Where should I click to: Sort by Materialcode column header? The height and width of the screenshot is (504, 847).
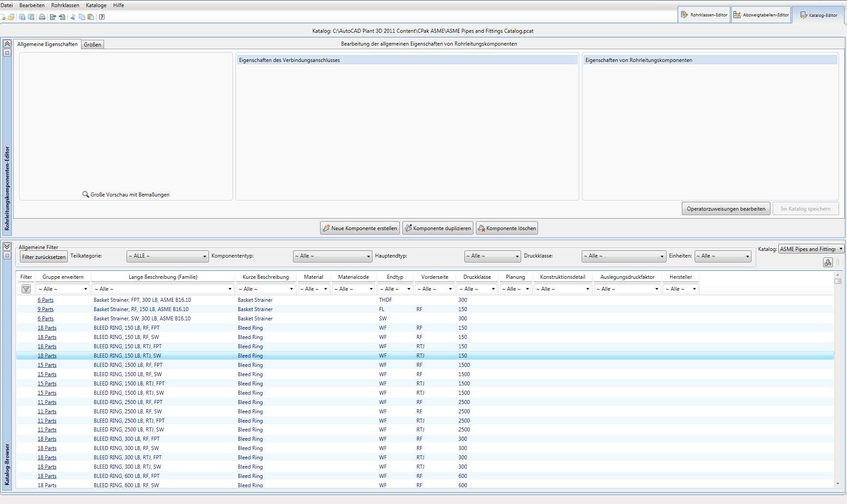[x=353, y=277]
